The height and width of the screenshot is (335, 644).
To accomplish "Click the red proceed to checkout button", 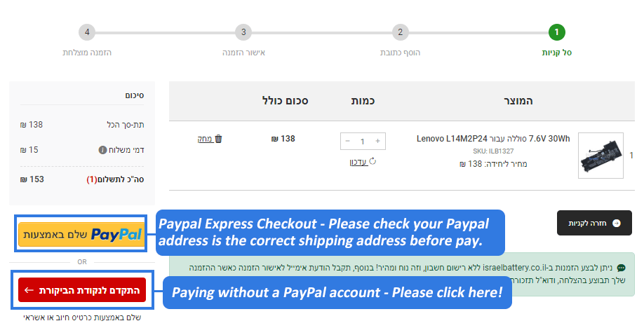I will point(82,289).
